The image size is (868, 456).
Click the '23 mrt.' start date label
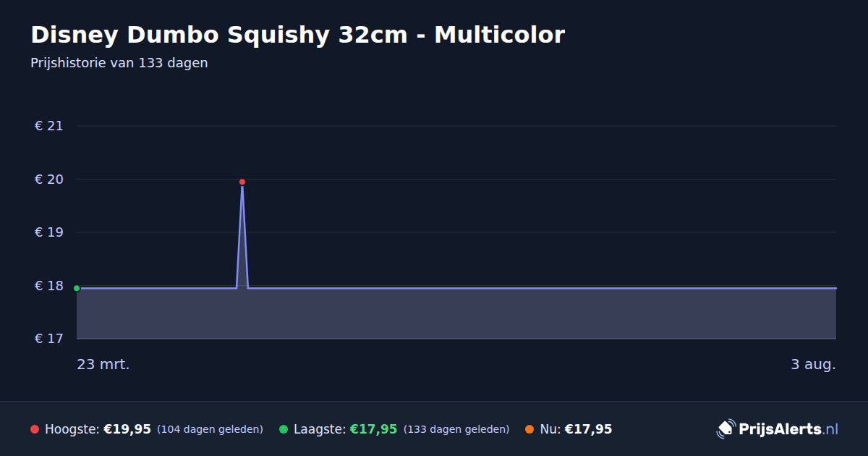[x=103, y=364]
